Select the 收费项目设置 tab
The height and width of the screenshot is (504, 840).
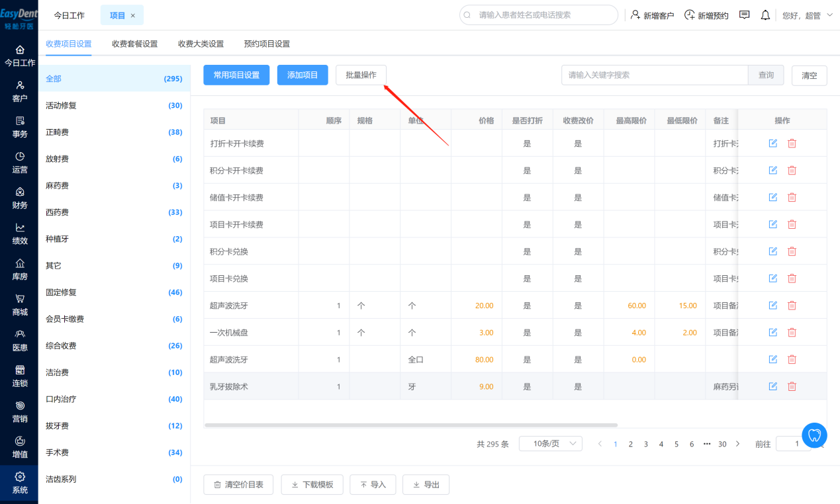(69, 44)
